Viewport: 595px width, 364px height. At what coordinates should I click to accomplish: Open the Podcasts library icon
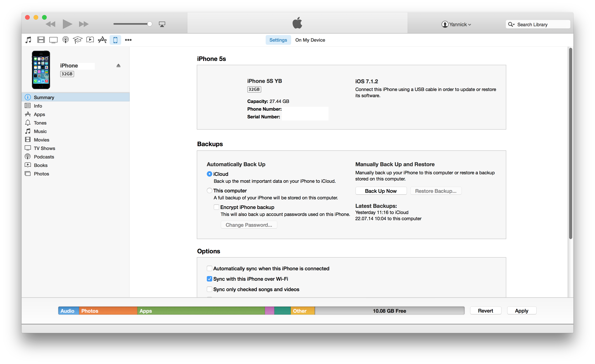click(x=65, y=40)
